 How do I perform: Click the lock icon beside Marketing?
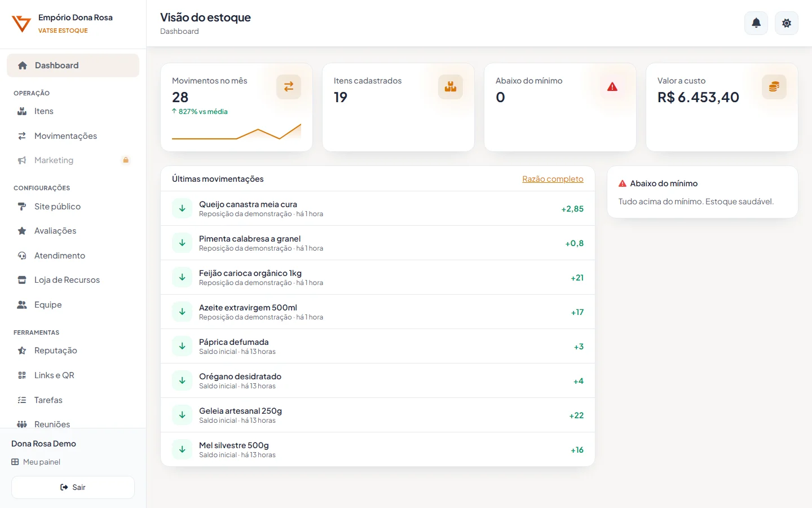point(126,160)
